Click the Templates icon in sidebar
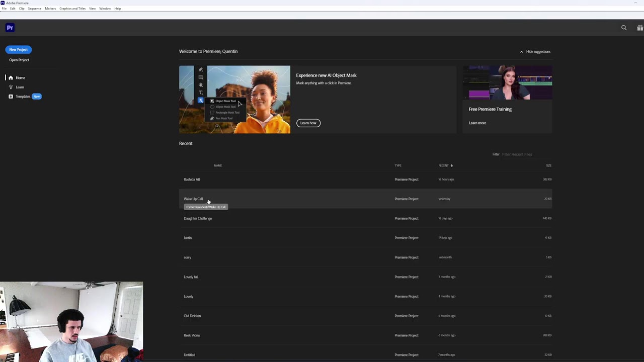The image size is (644, 362). (11, 97)
